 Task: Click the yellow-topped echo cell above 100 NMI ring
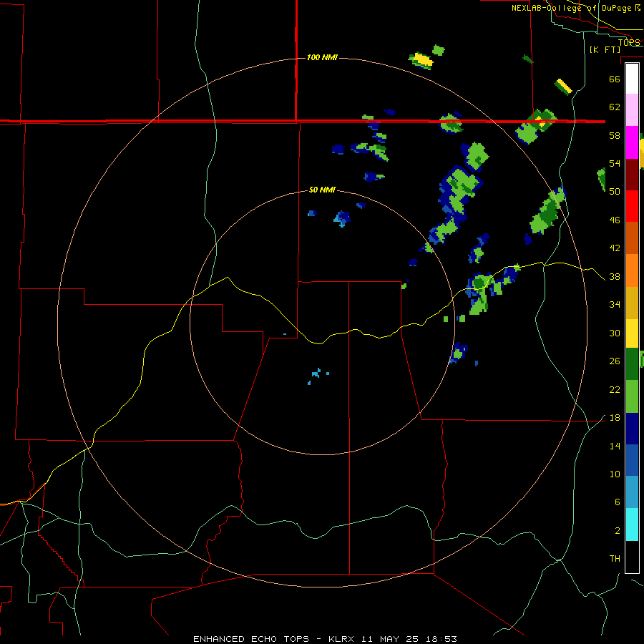[x=421, y=60]
